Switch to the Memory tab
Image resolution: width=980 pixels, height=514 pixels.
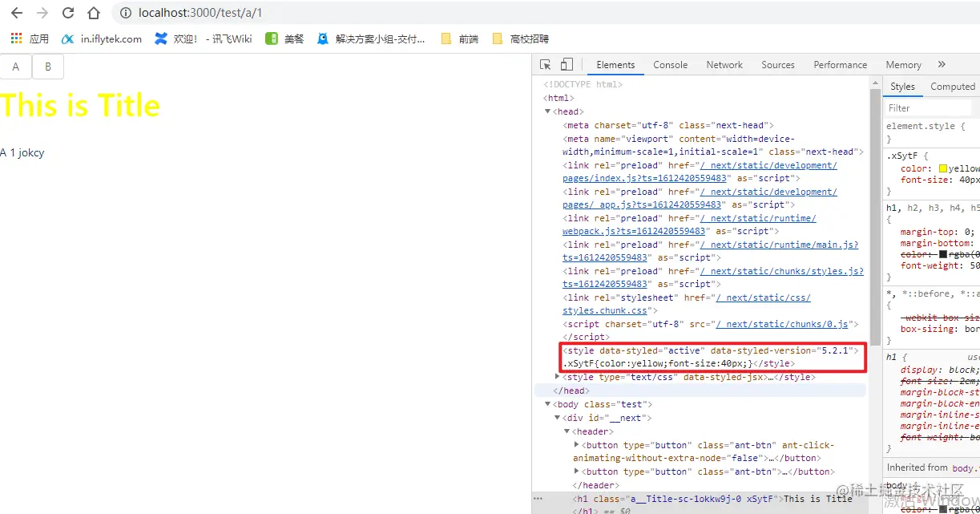point(903,65)
